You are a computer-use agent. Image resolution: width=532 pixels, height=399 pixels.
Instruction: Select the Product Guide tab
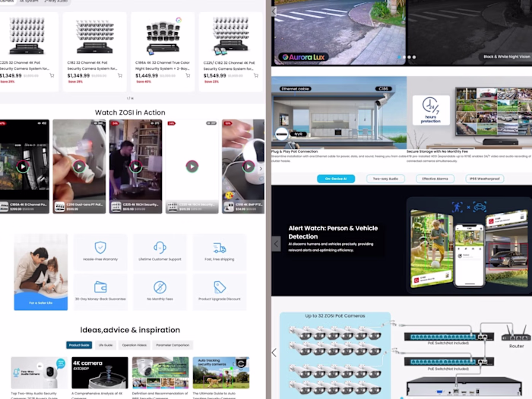pos(79,345)
